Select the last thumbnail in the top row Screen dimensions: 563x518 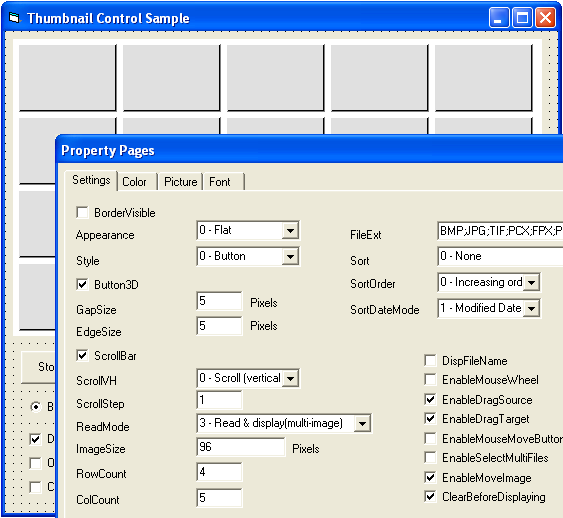[483, 78]
